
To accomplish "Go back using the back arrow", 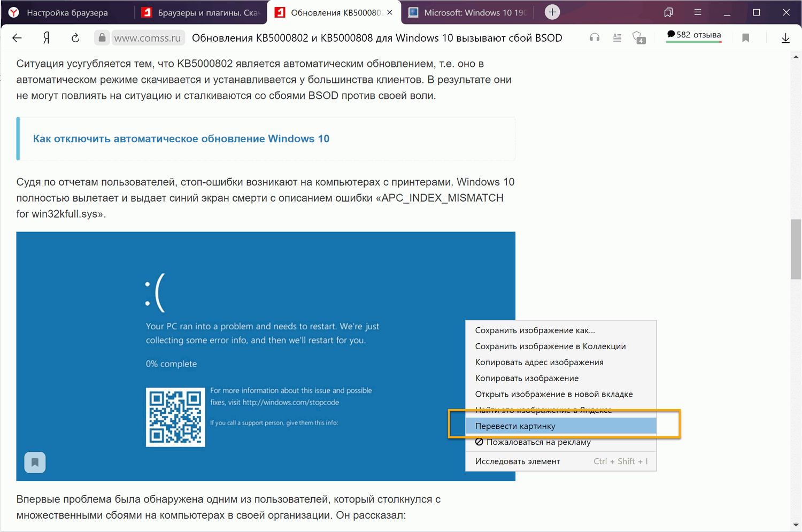I will click(17, 38).
